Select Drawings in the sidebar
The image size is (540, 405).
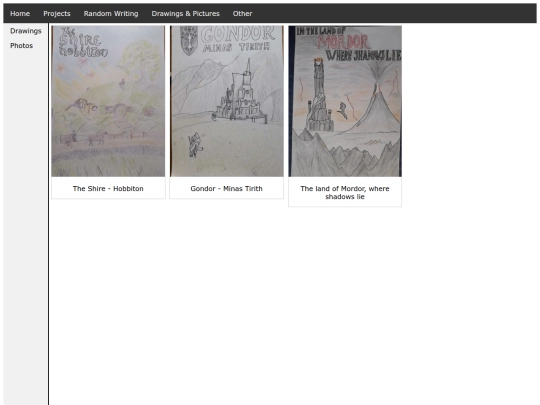coord(26,31)
